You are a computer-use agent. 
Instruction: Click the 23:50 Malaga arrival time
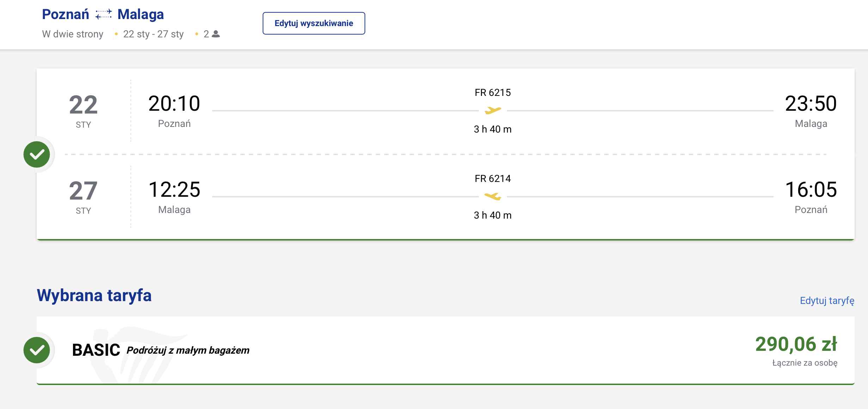click(811, 104)
